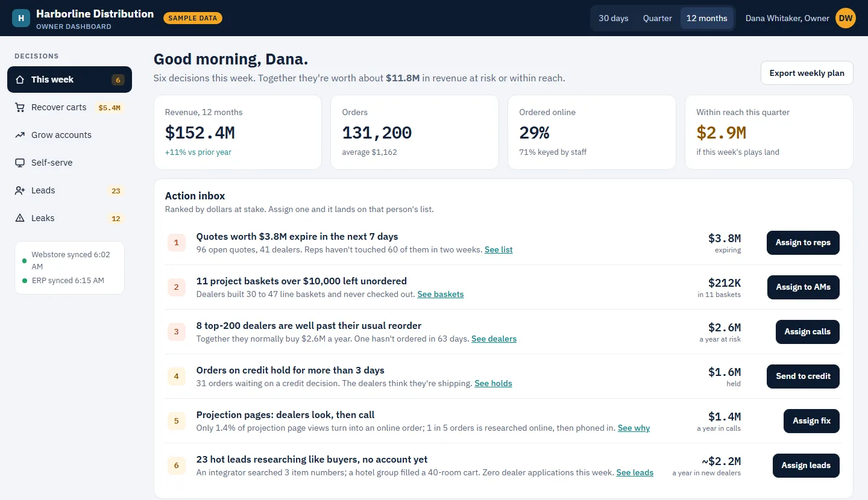The image size is (868, 500).
Task: Open the See list link
Action: point(498,249)
